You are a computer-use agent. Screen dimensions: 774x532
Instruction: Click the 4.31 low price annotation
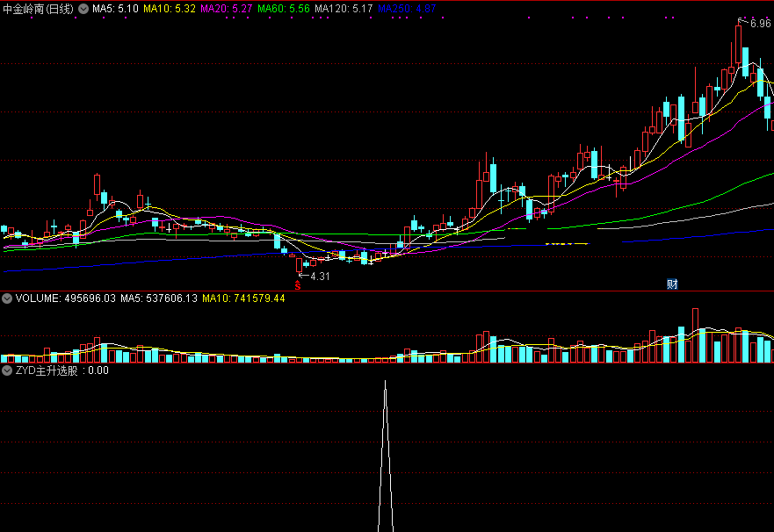320,277
